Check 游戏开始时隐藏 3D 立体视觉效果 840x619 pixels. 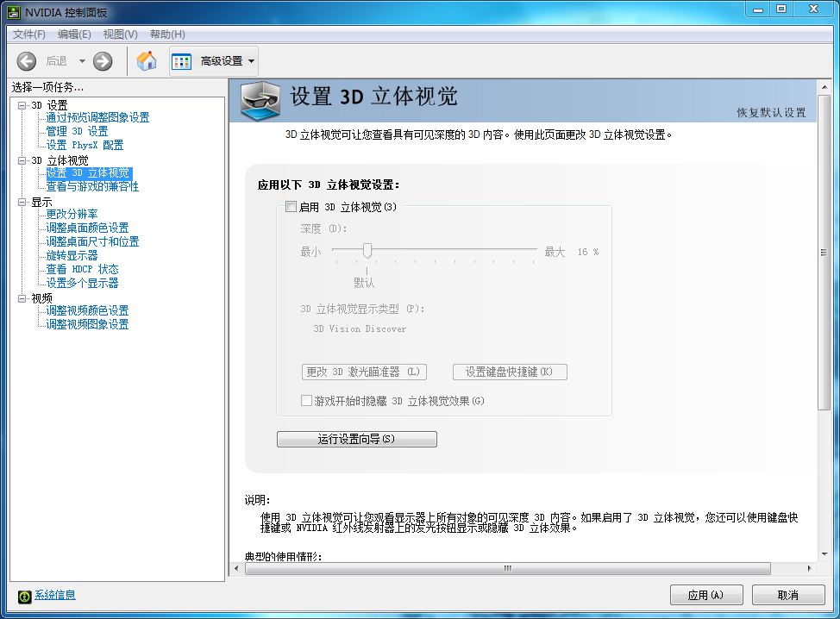tap(306, 401)
